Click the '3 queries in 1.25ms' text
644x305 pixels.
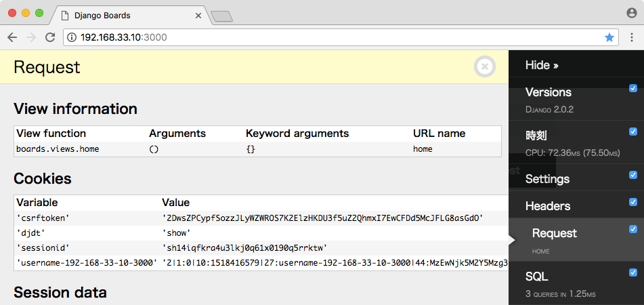tap(560, 294)
